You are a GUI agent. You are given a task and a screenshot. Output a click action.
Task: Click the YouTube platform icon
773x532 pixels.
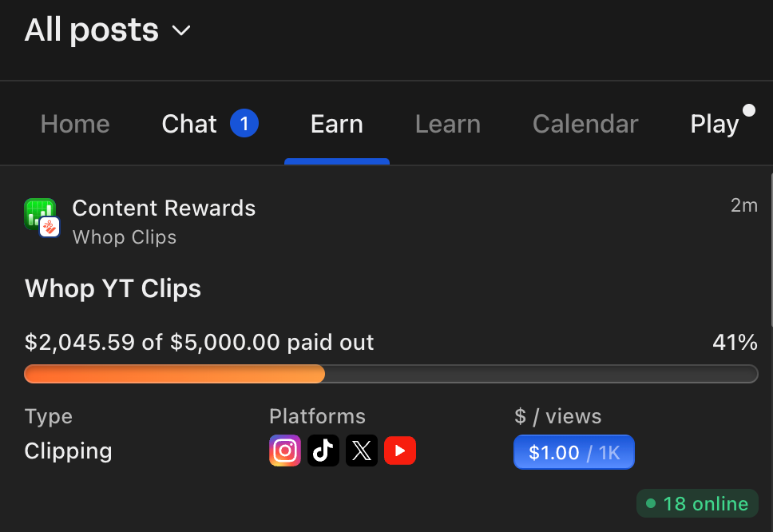[400, 451]
